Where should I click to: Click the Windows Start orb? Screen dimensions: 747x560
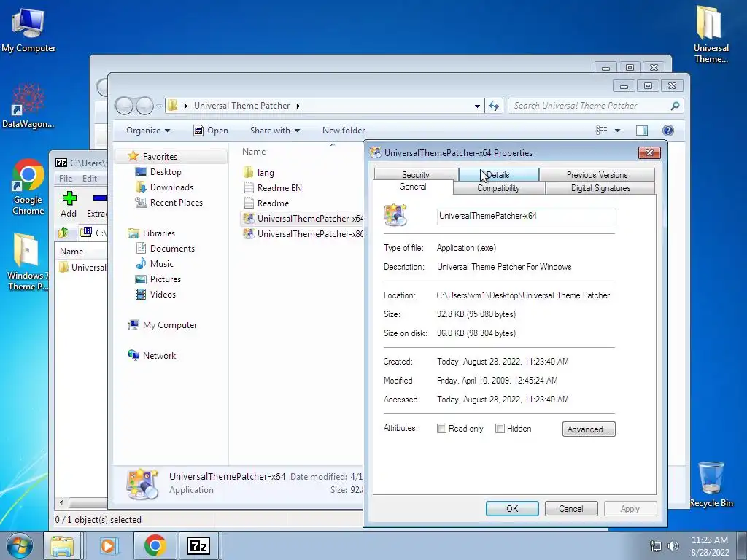[19, 545]
